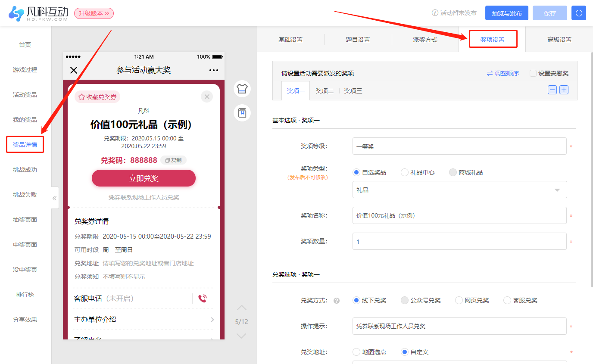Select 商城礼品 radio button
Screen dimensions: 593x364
click(453, 172)
